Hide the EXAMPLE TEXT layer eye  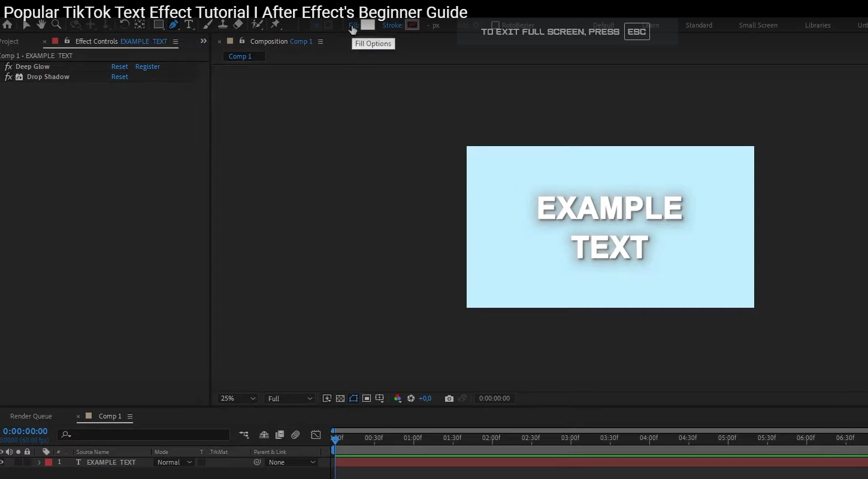2,462
